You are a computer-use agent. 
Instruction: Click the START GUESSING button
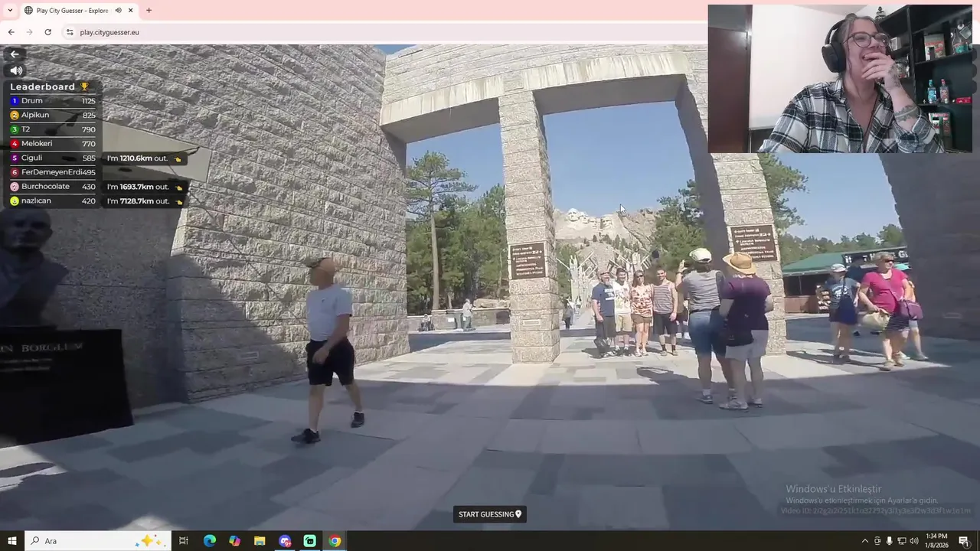(x=490, y=514)
